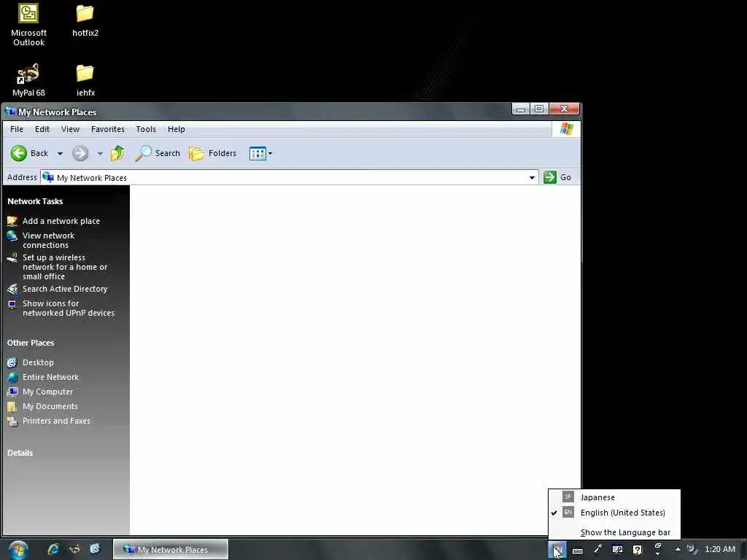Screen dimensions: 747x560
Task: Show hidden tray icons arrow
Action: coord(678,549)
